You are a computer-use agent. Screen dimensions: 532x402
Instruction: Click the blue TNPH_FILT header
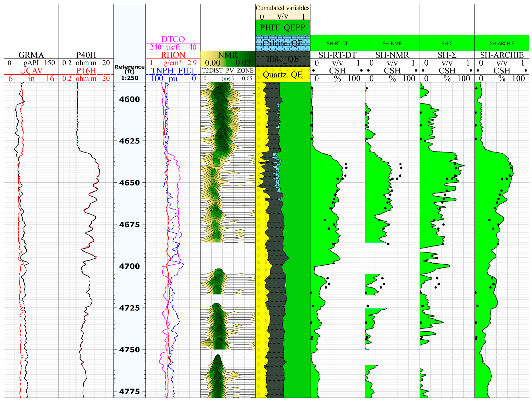click(x=173, y=71)
